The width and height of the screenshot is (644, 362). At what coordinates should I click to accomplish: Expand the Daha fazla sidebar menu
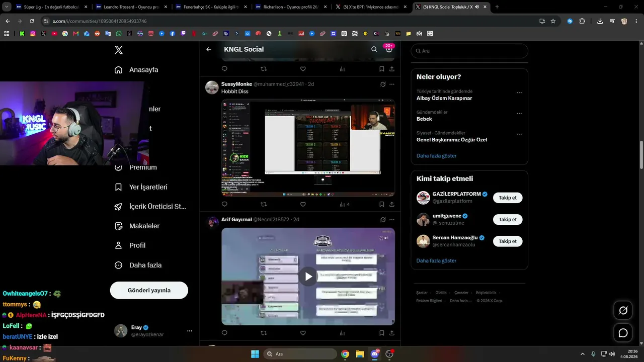coord(138,265)
